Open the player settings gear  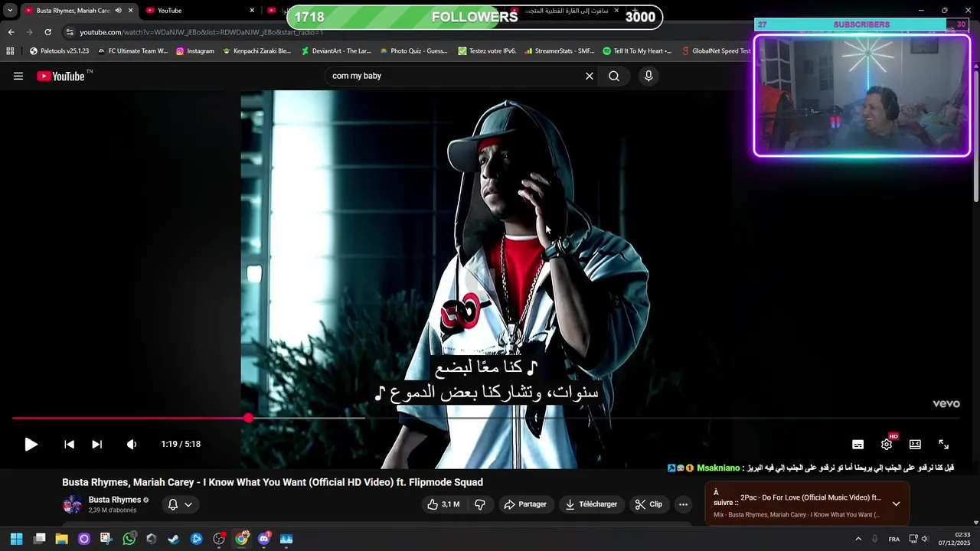coord(887,444)
